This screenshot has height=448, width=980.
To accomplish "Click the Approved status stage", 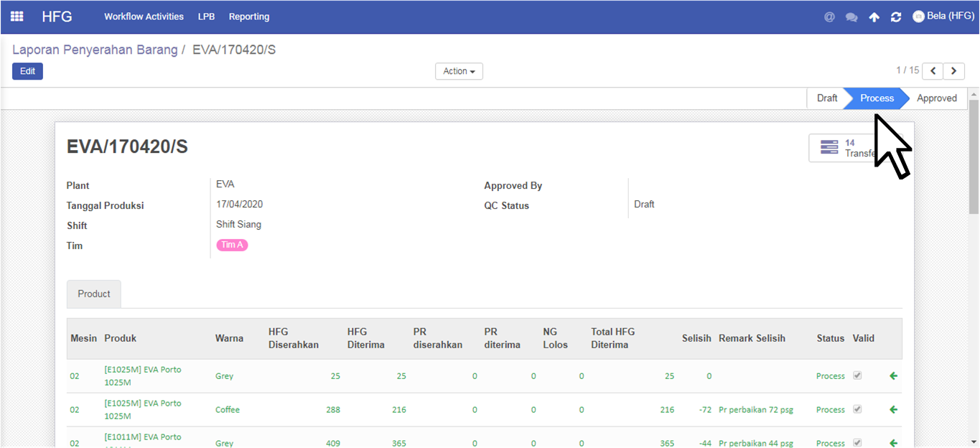I will click(x=936, y=98).
